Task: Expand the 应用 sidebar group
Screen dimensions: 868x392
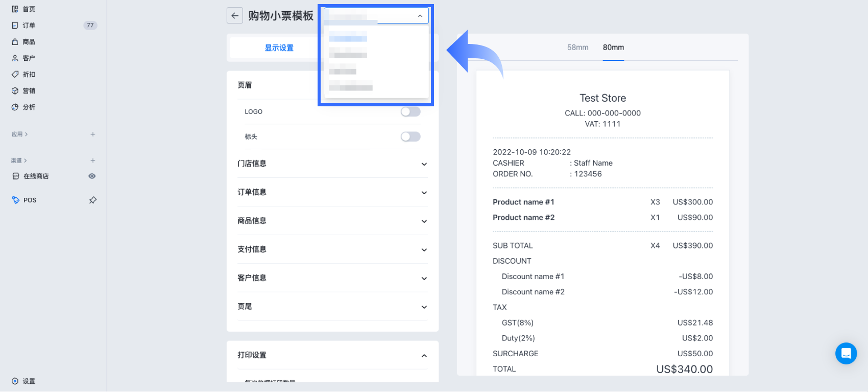Action: [x=20, y=134]
